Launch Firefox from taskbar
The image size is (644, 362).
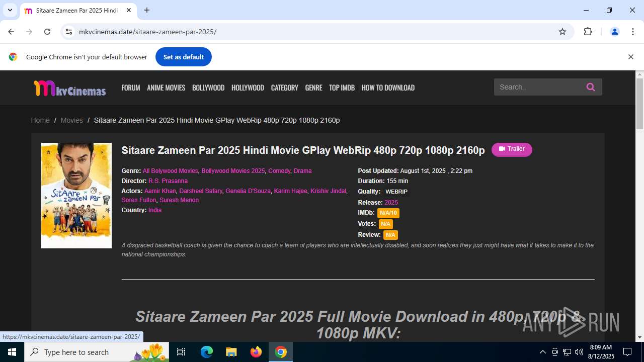pos(256,352)
